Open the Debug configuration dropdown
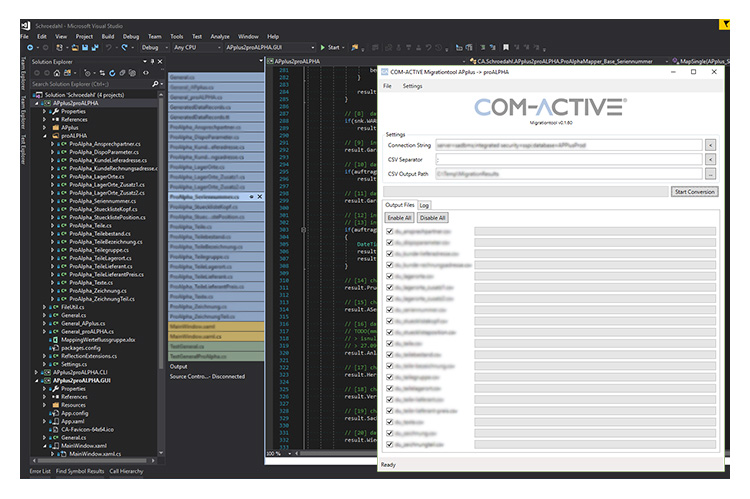Image resolution: width=750 pixels, height=499 pixels. [154, 47]
